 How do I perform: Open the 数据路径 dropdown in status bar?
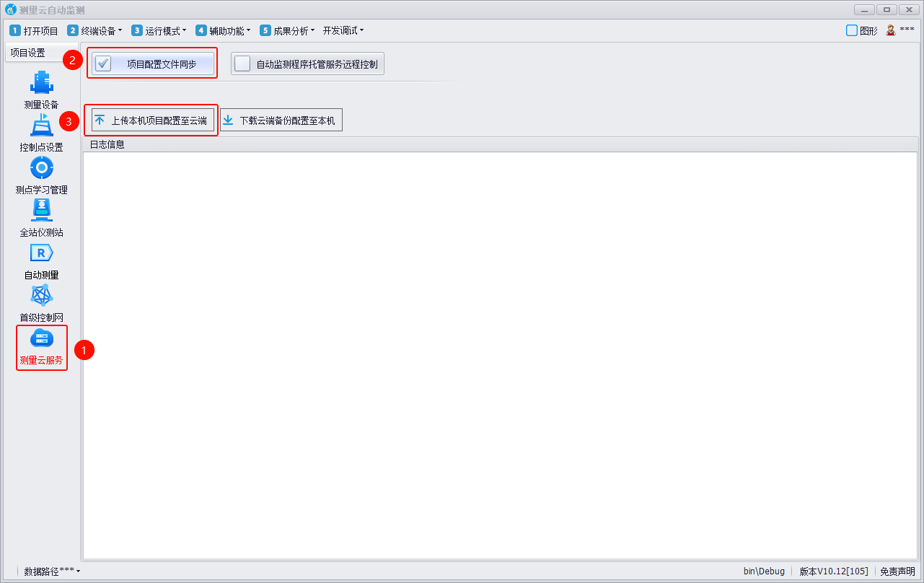click(52, 571)
